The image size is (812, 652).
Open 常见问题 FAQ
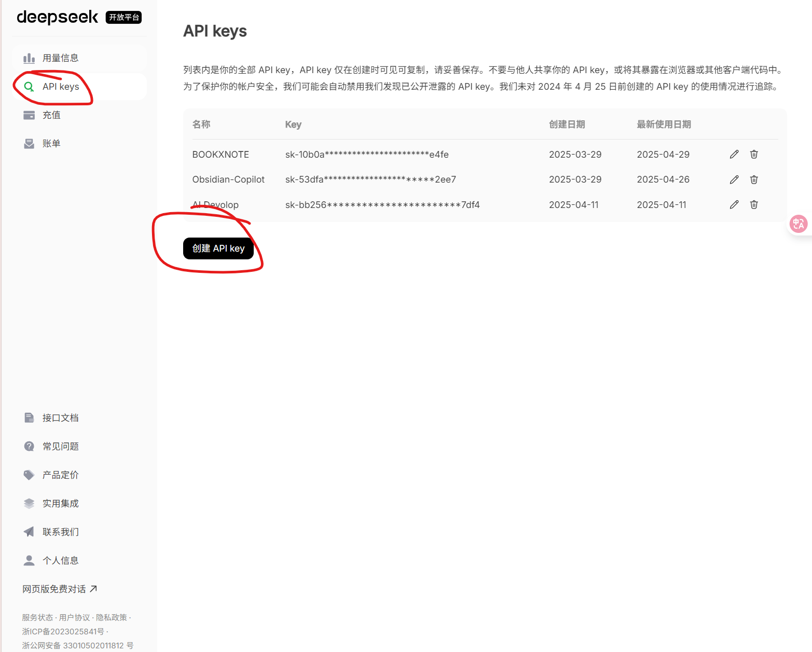[79, 446]
